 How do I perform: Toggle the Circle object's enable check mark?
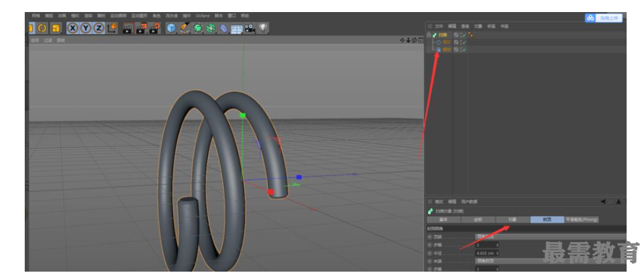464,42
